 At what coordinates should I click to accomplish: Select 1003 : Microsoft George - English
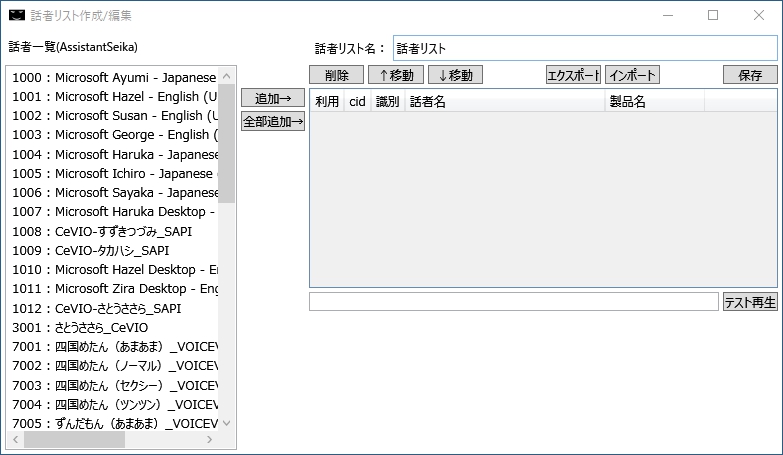114,135
